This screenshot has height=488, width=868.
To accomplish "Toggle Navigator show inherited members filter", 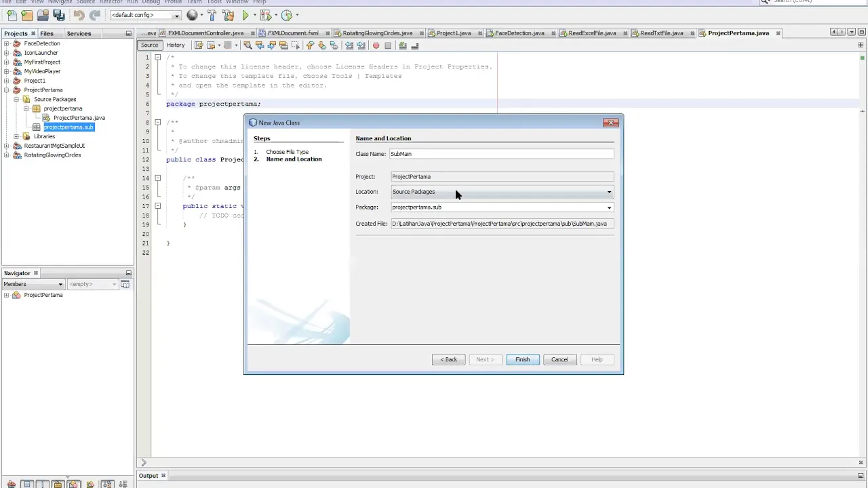I will [12, 484].
